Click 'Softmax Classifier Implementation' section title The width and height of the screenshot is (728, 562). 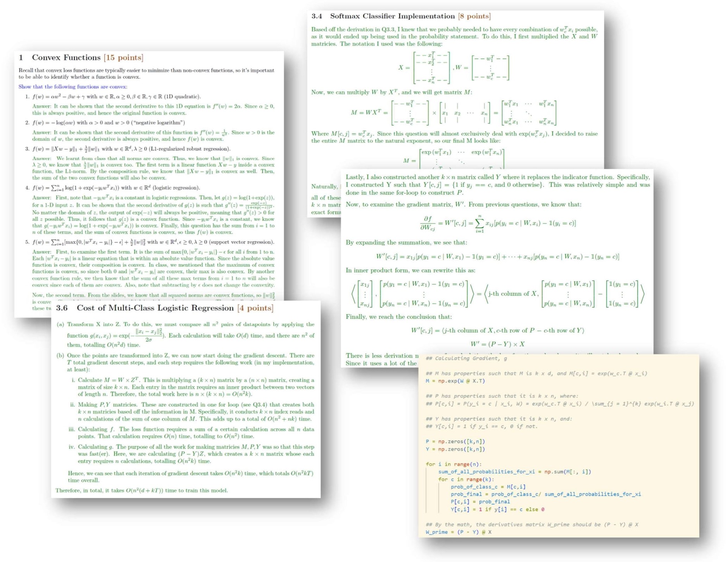[392, 16]
